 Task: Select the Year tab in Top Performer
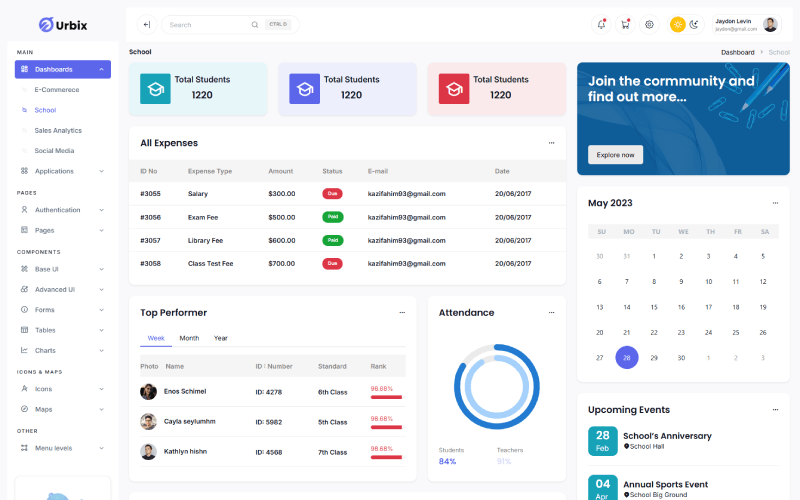(x=221, y=338)
